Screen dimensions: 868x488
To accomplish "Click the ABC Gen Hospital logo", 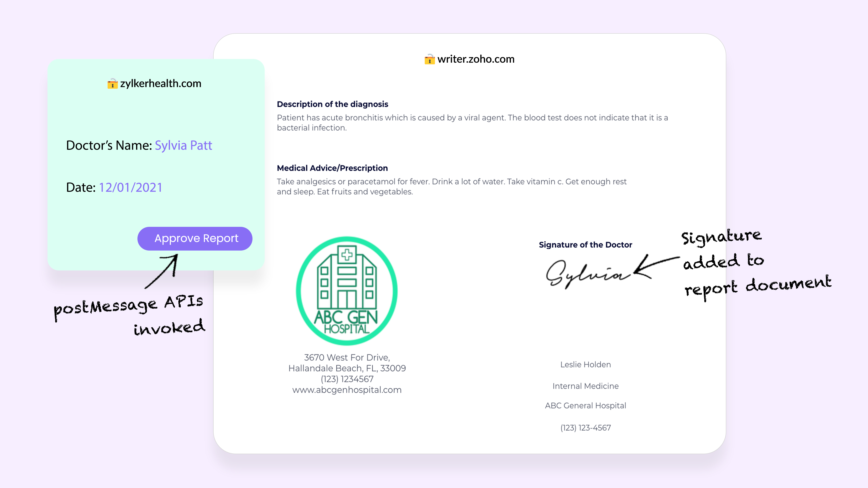I will [347, 291].
